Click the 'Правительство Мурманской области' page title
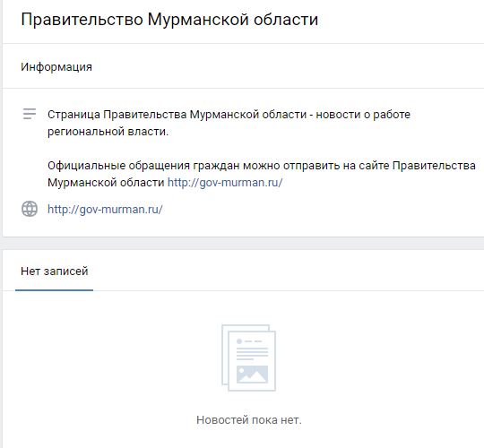Screen dimensions: 484x448 [x=169, y=20]
